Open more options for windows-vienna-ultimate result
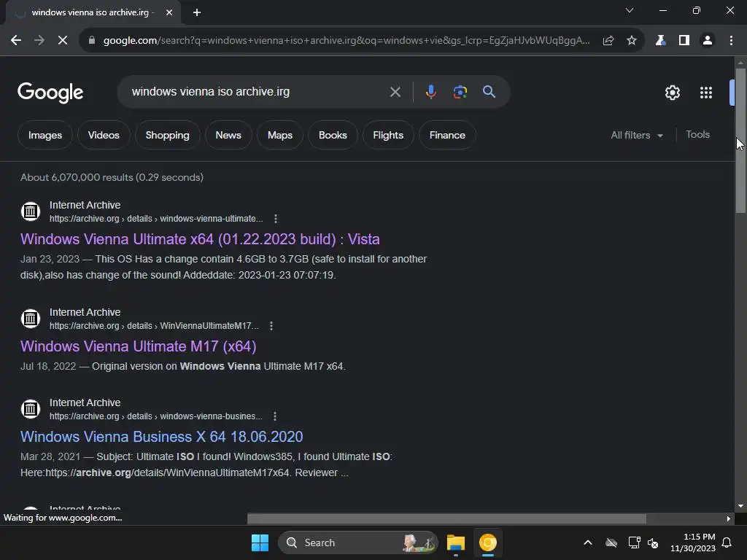 click(275, 219)
